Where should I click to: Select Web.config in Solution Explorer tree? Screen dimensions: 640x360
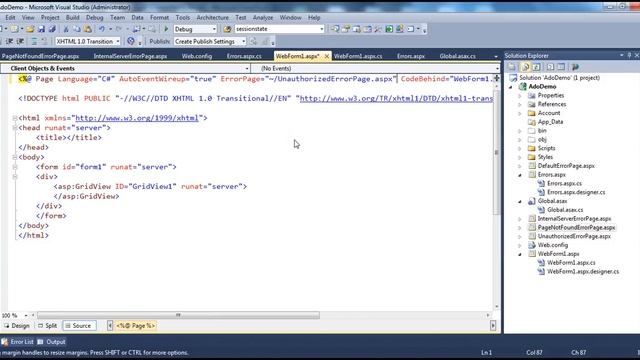click(x=553, y=245)
